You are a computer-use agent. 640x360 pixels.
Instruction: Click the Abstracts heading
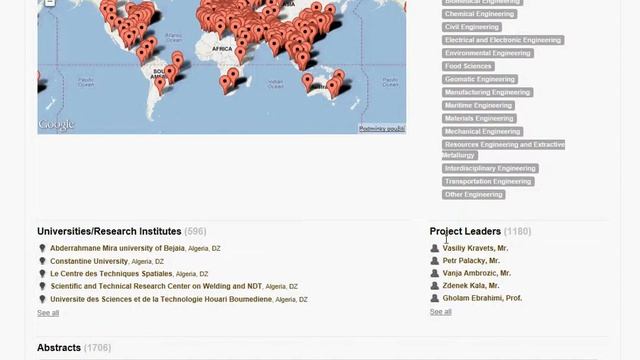click(x=59, y=348)
